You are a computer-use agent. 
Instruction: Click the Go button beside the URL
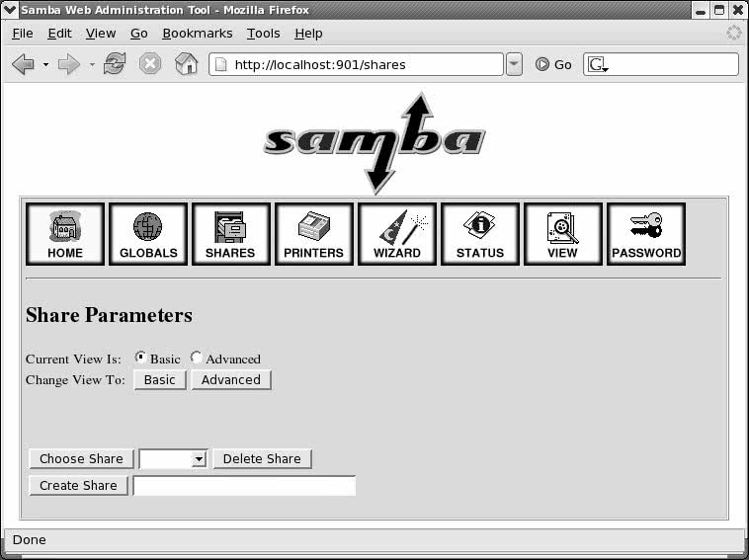click(553, 64)
